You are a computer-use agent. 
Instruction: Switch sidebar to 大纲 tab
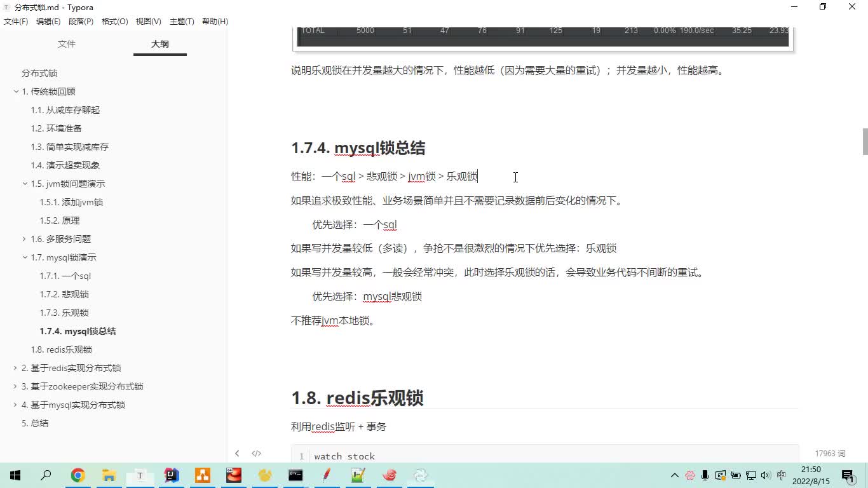coord(160,44)
